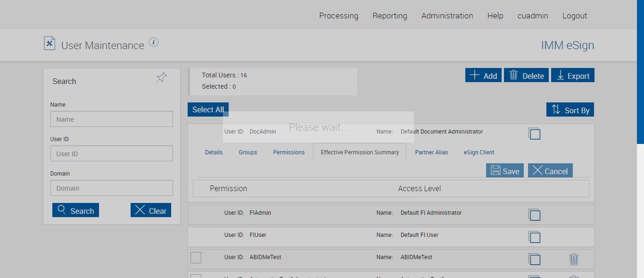Click the Add user button
This screenshot has width=644, height=278.
coord(483,76)
